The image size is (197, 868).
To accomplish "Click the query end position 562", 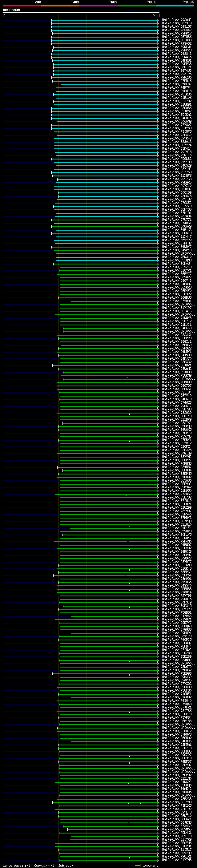I will (x=155, y=15).
